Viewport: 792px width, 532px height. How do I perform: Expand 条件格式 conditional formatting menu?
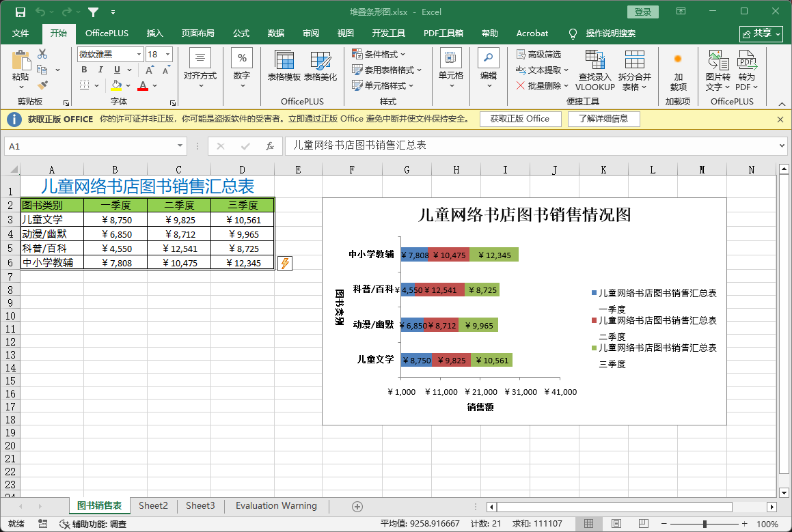tap(379, 54)
